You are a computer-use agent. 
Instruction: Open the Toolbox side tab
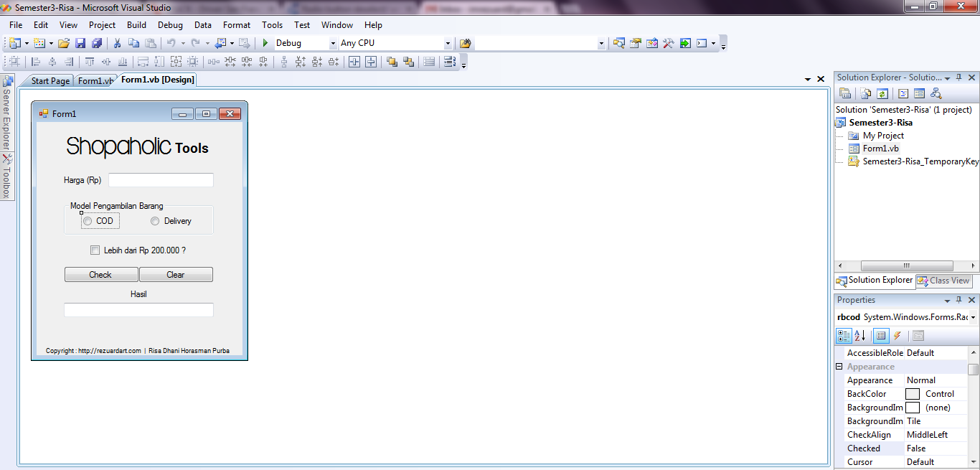click(6, 177)
